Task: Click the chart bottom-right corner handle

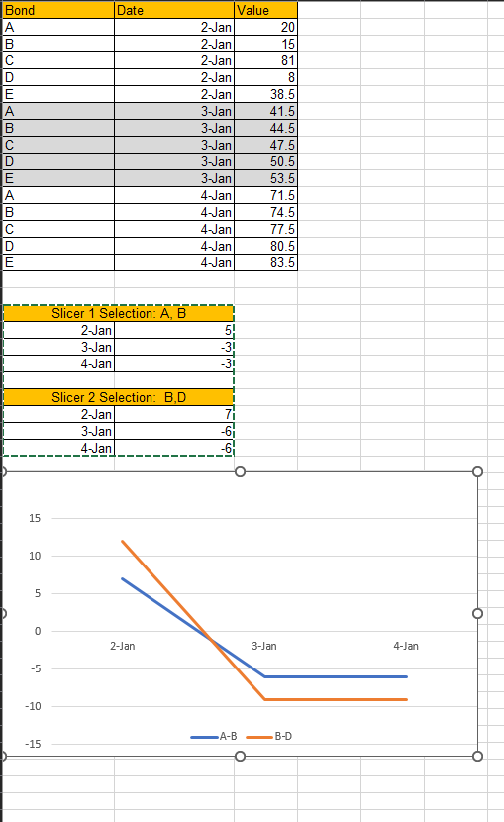Action: pos(477,756)
